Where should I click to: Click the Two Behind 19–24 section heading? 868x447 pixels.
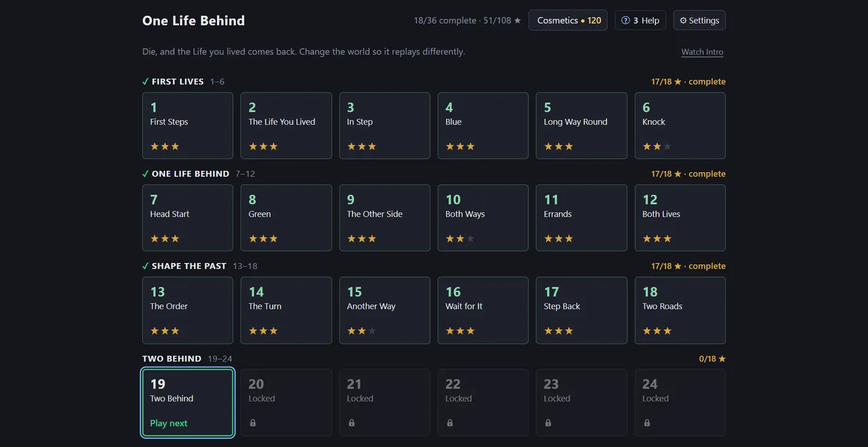[187, 358]
